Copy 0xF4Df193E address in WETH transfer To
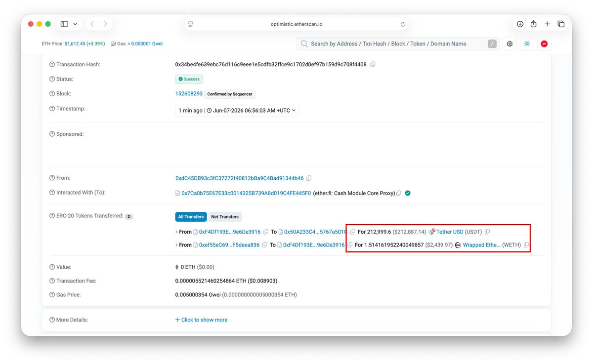The image size is (593, 364). [x=350, y=245]
